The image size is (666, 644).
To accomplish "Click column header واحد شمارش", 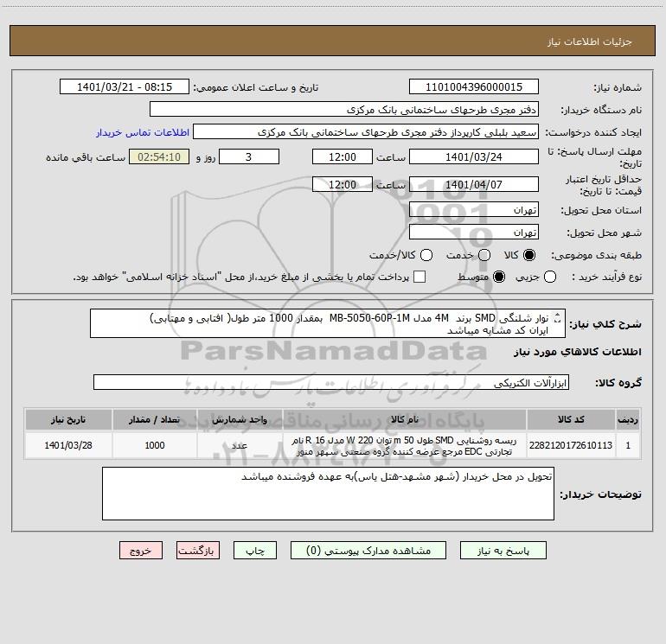I will pos(240,419).
